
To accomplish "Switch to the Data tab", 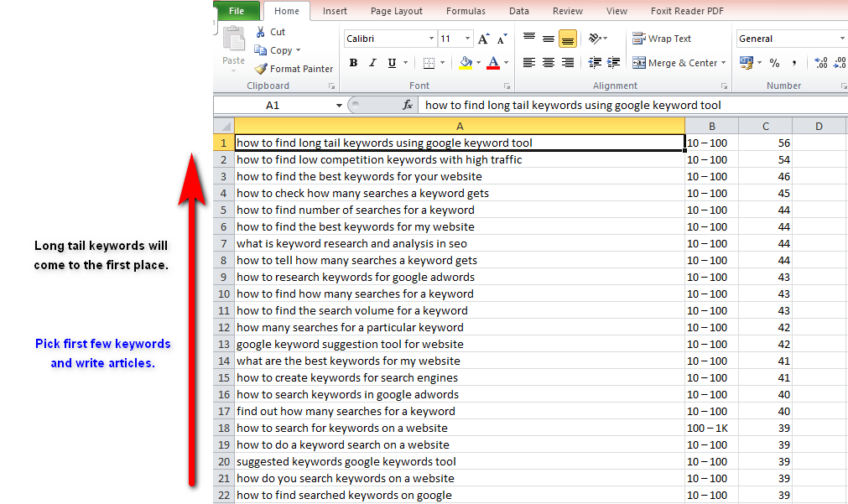I will [x=518, y=11].
